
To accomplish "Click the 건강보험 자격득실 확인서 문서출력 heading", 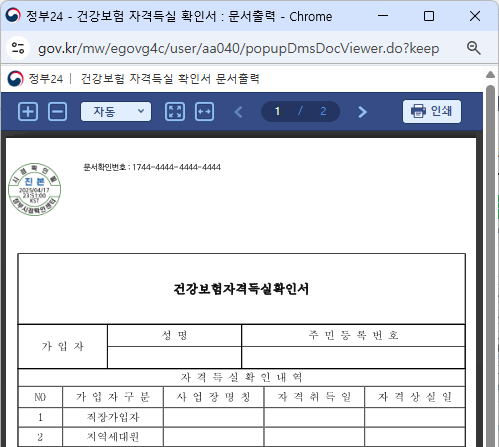I will (170, 79).
